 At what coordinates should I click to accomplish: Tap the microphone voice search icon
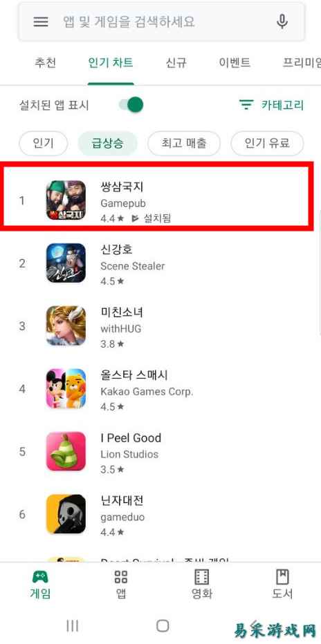pos(282,21)
